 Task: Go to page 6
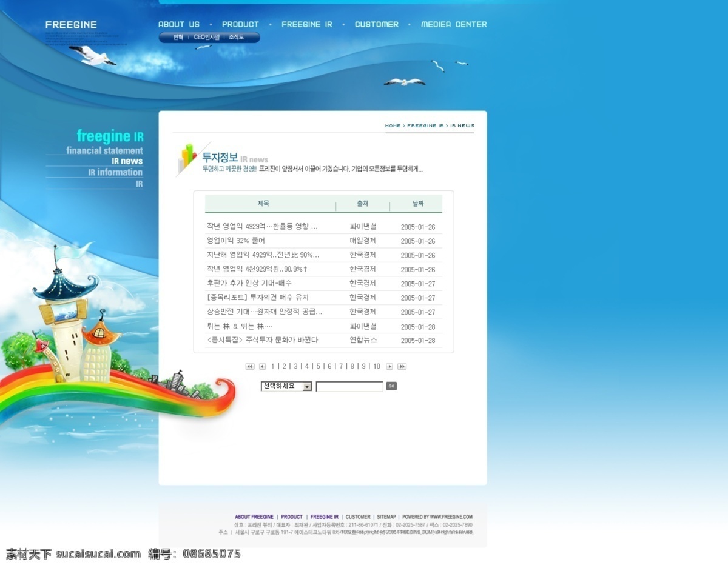point(330,366)
